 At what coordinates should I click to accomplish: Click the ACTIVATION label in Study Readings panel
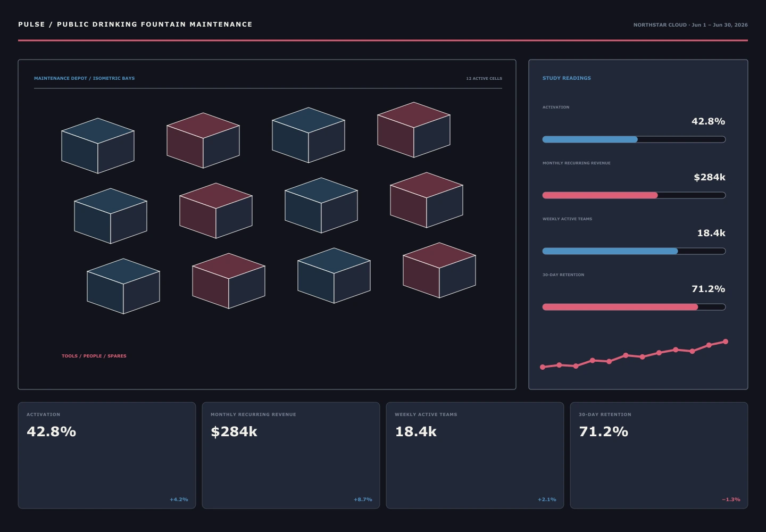556,107
